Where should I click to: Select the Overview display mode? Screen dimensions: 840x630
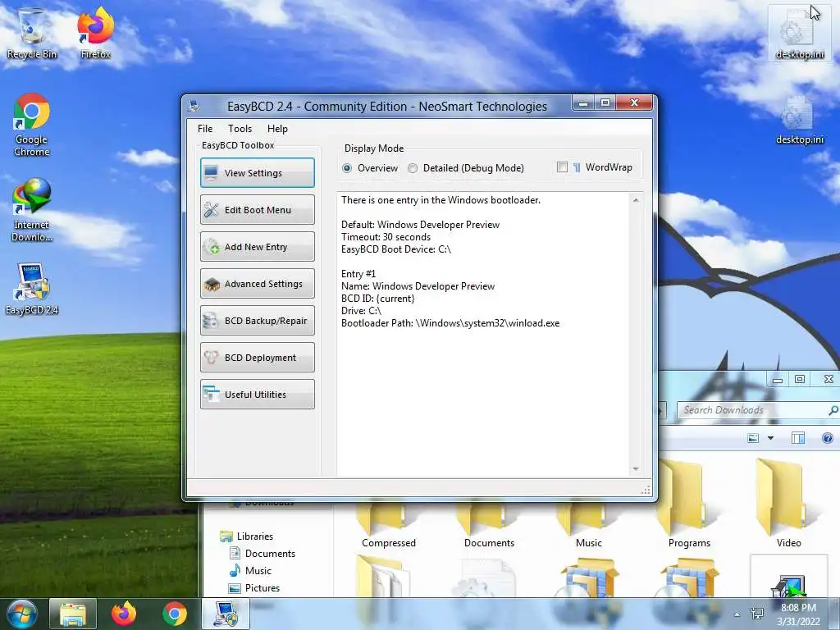click(x=370, y=167)
